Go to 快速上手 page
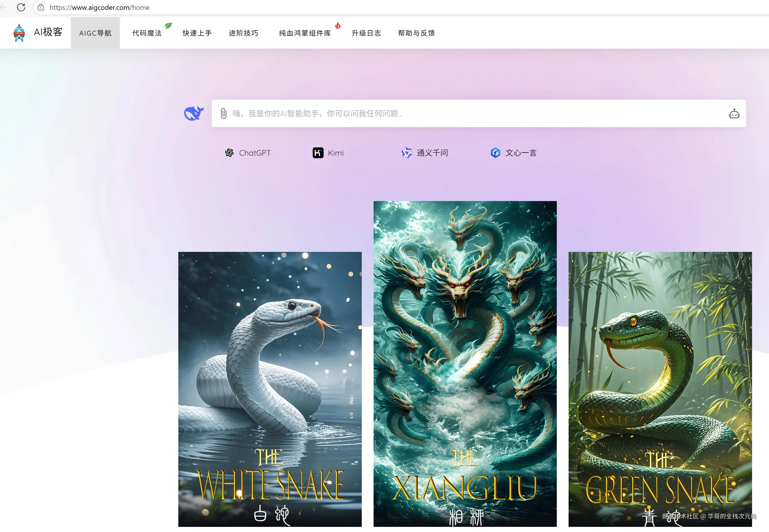 tap(197, 33)
